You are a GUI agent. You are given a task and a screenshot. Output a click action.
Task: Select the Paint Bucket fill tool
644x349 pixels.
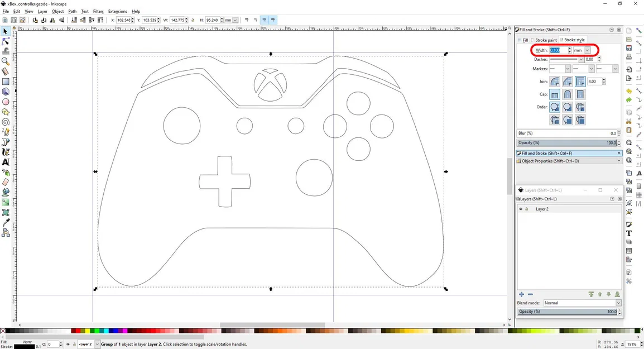coord(6,192)
